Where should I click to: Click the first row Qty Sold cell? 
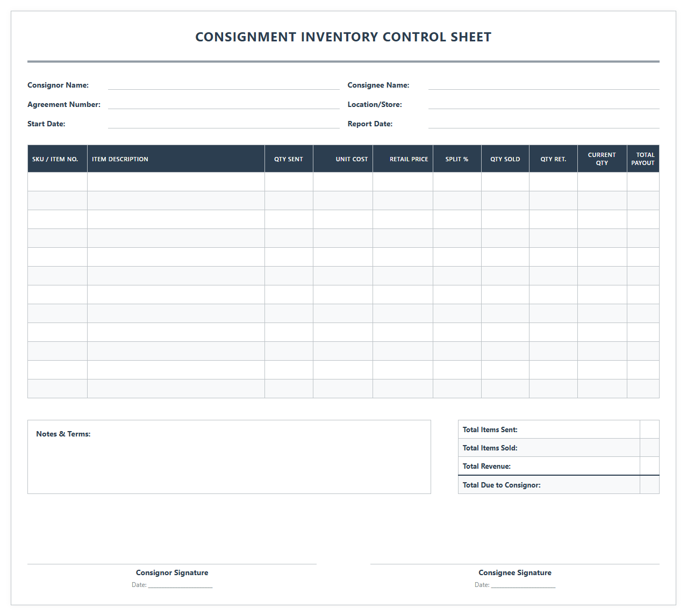pos(505,182)
